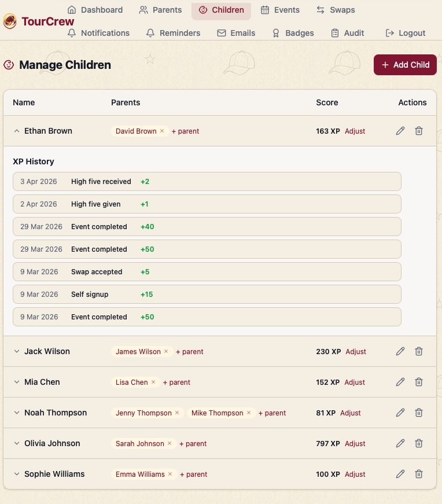
Task: Adjust Sophie Williams's 100 XP score
Action: pos(355,474)
